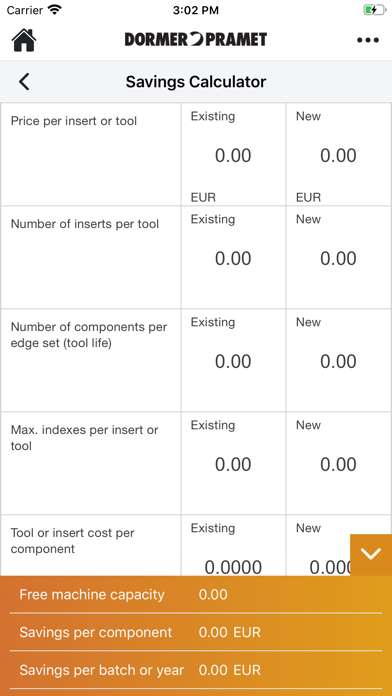Tap Existing tool cost per component value

(233, 567)
